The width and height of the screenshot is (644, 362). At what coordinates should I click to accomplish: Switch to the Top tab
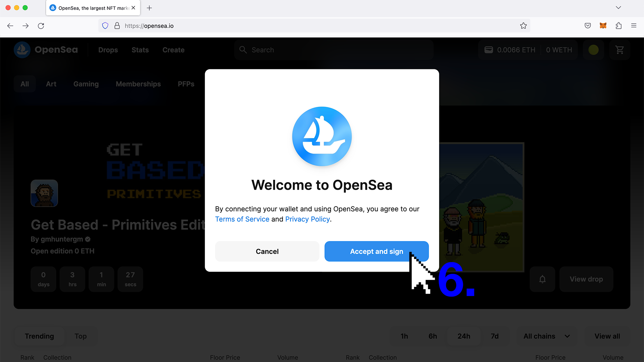click(80, 336)
